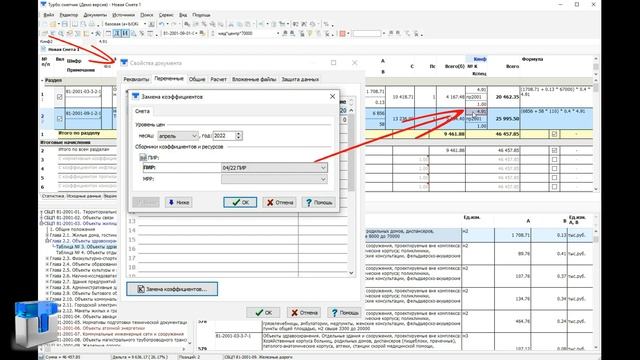The image size is (640, 360).
Task: Expand the Глава 2.3 tree node
Action: 47,258
